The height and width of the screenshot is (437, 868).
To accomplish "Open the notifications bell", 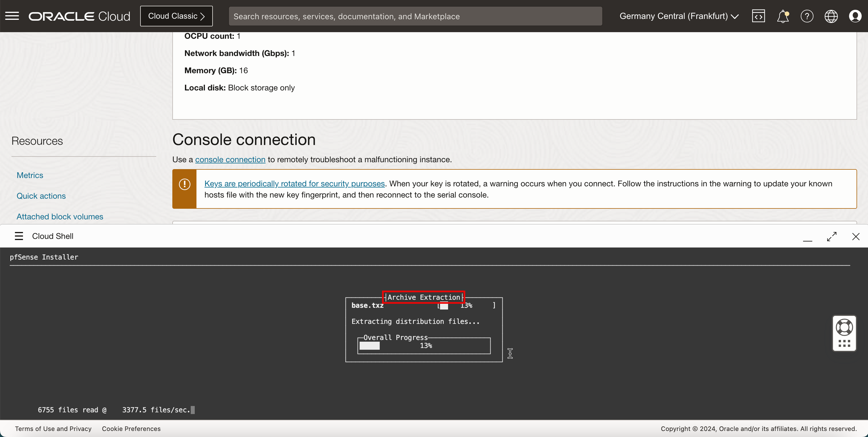I will tap(782, 16).
